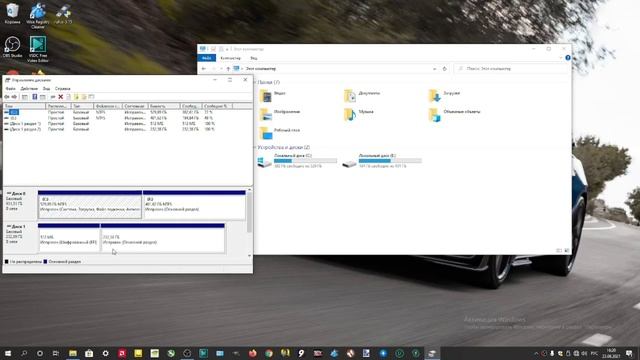Open the Действие menu in Disk Management
Viewport: 640px width, 360px height.
[x=29, y=89]
